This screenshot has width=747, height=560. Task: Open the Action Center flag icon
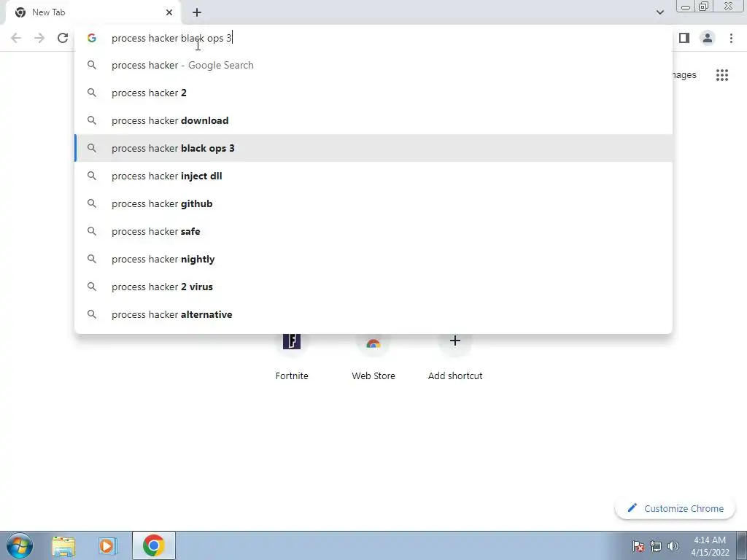pyautogui.click(x=638, y=546)
